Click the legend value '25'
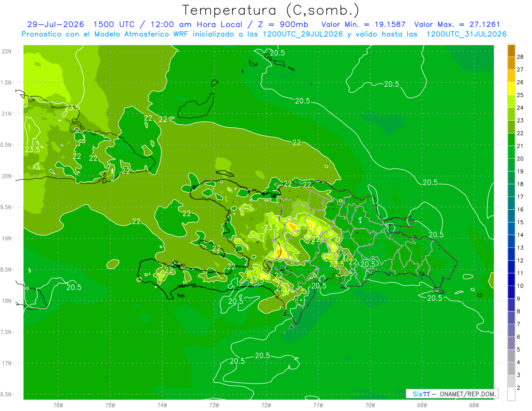The height and width of the screenshot is (411, 532). [520, 95]
